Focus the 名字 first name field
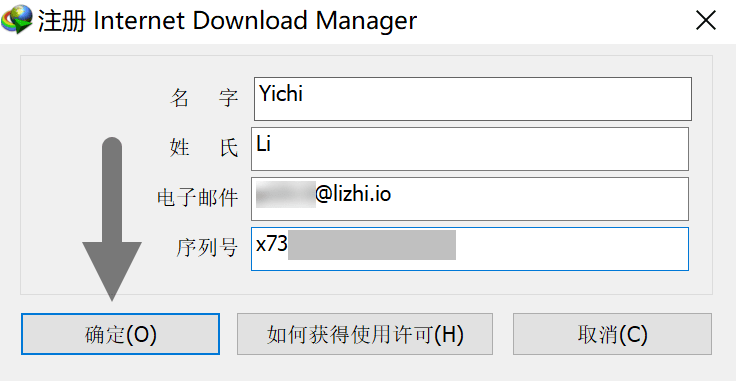This screenshot has height=381, width=736. click(x=473, y=99)
